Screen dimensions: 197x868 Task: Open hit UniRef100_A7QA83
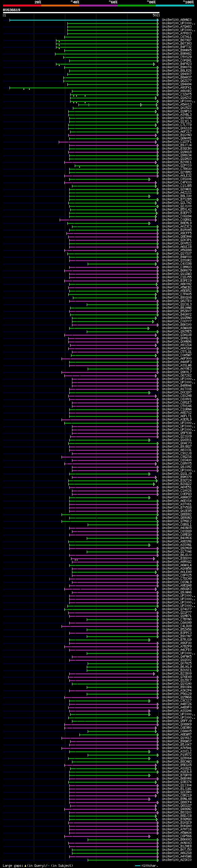point(176,26)
